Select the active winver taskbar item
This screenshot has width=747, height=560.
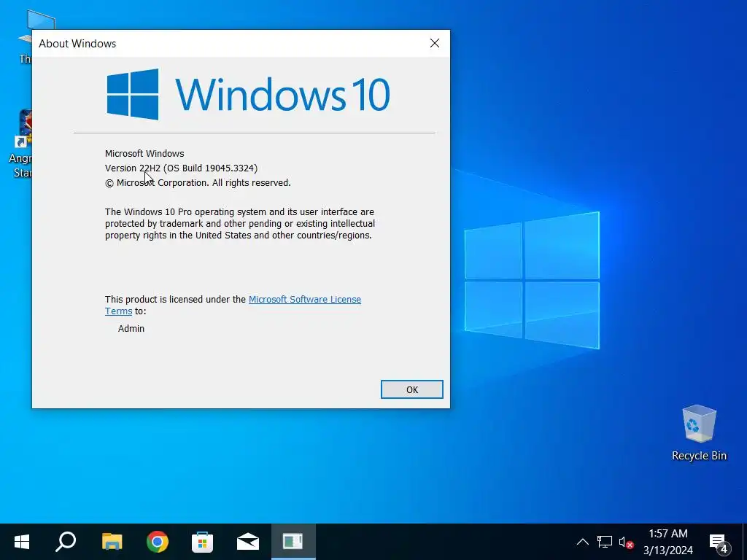point(293,542)
